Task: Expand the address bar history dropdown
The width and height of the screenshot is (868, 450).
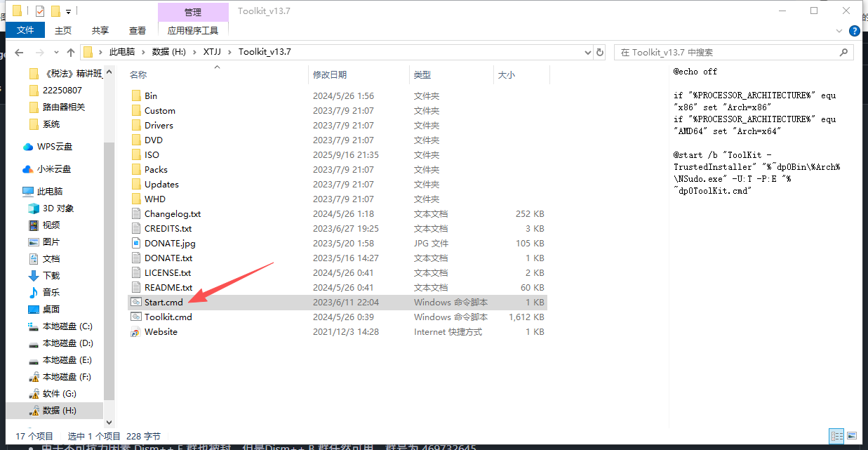Action: point(588,53)
